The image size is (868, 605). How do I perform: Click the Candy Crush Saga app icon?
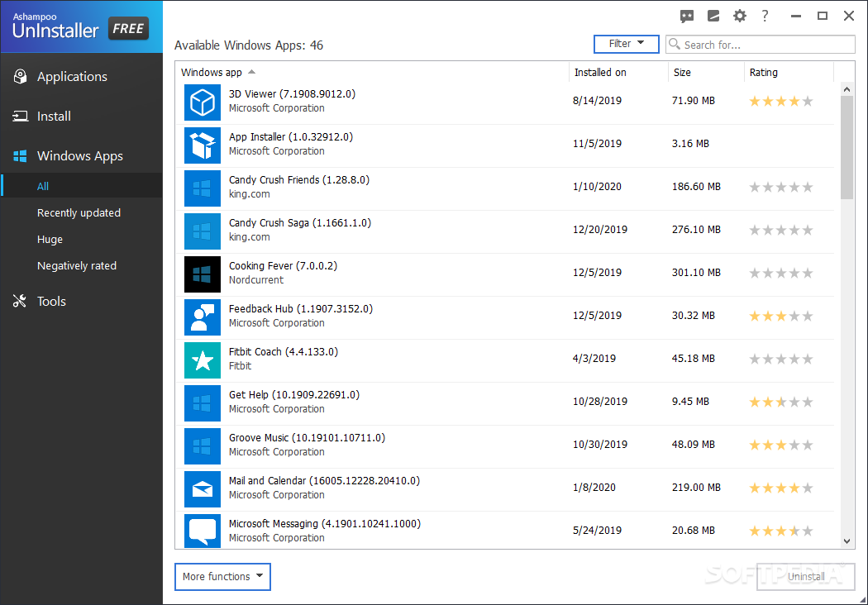[202, 231]
